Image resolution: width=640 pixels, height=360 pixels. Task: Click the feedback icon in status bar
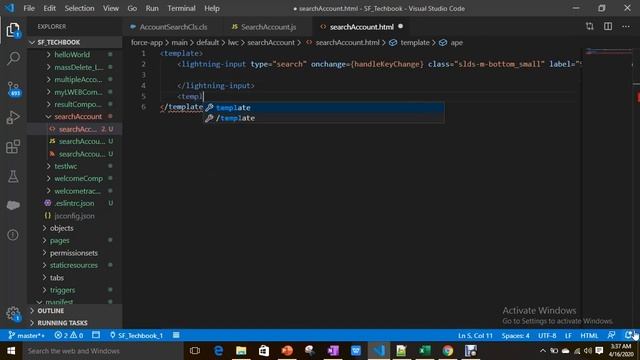click(611, 335)
